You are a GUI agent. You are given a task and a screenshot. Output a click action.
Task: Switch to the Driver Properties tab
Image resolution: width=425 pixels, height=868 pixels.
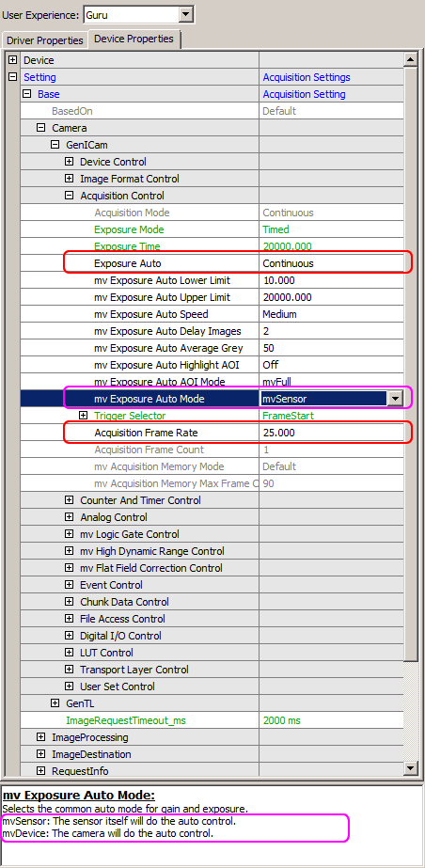tap(45, 40)
